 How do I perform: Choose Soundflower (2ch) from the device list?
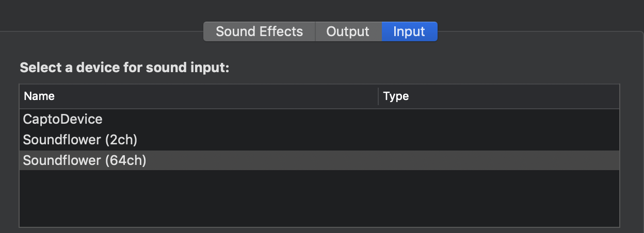pyautogui.click(x=80, y=140)
